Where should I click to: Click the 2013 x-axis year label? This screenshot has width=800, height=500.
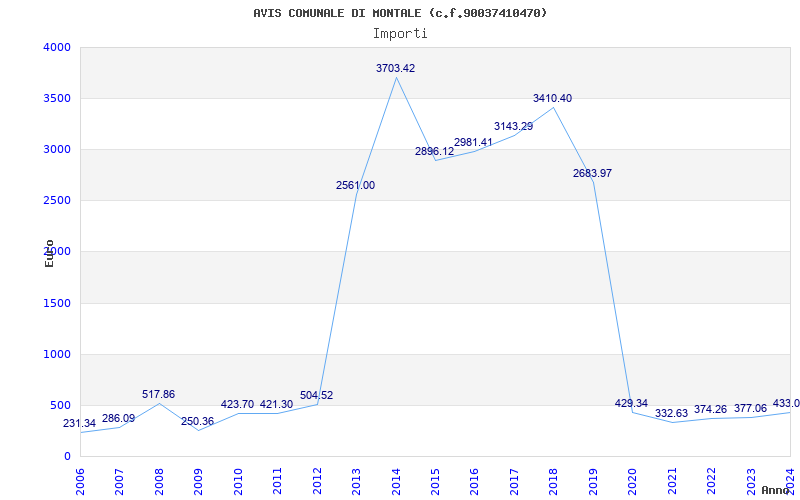(356, 481)
